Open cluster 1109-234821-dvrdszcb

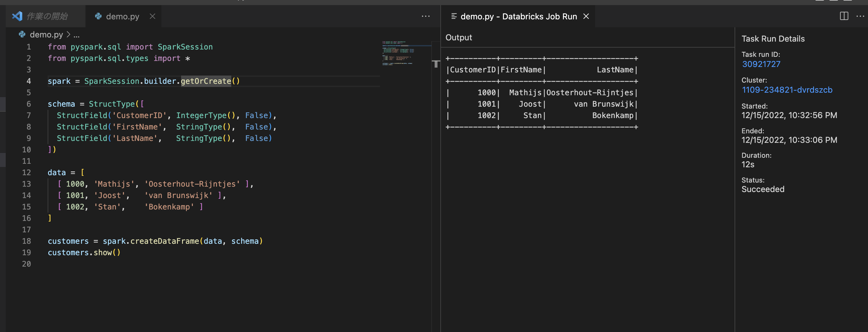(788, 90)
